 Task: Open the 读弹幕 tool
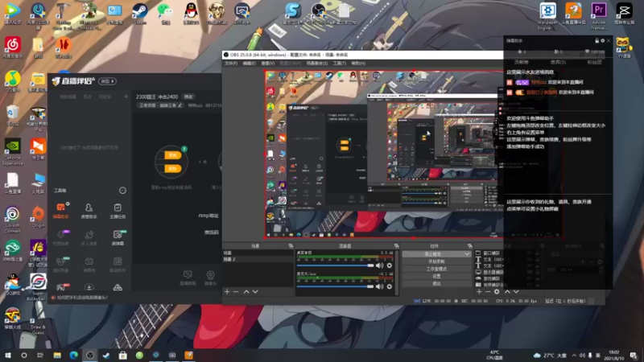pyautogui.click(x=118, y=237)
